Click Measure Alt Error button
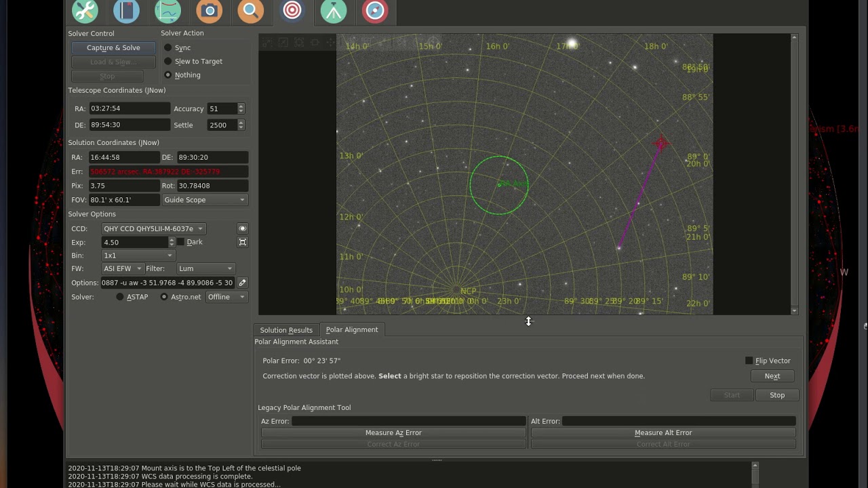This screenshot has width=868, height=488. (663, 432)
